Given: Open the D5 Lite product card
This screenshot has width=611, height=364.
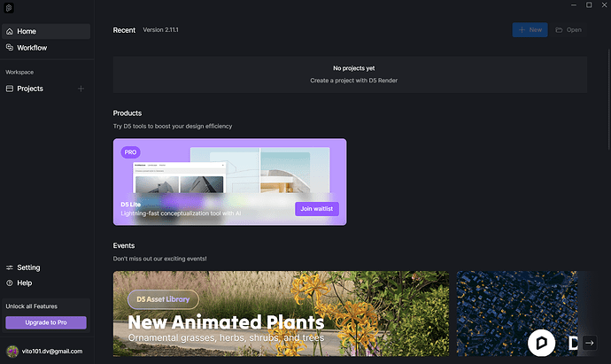Looking at the screenshot, I should pos(229,182).
